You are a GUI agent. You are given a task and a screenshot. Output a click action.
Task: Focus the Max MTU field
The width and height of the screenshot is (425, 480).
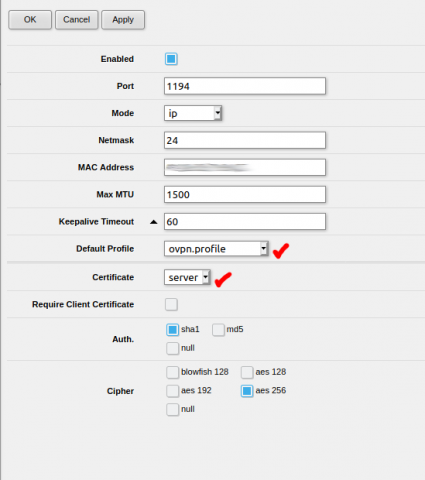[245, 195]
